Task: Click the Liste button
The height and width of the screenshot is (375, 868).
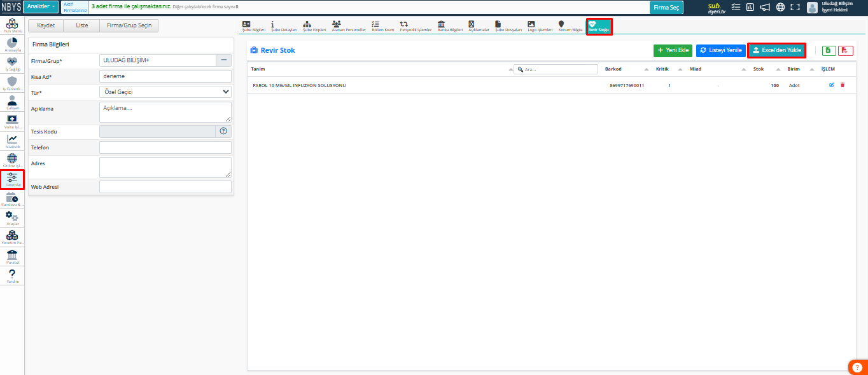Action: coord(81,26)
